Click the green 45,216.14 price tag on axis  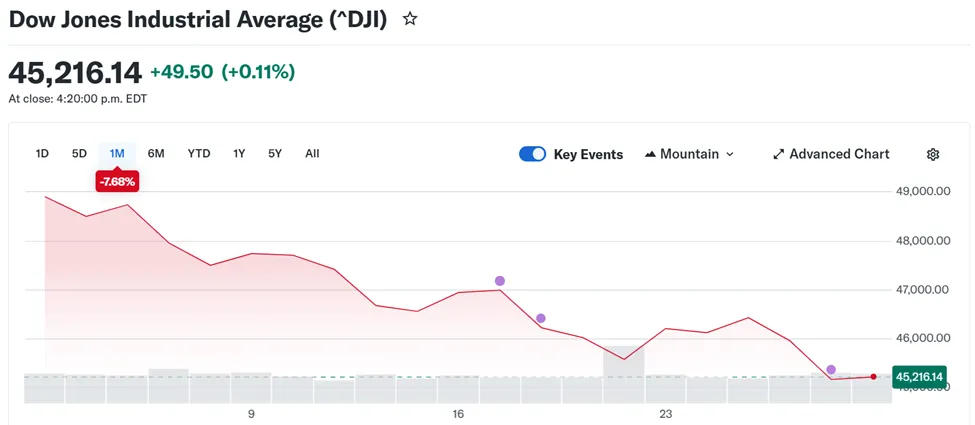pyautogui.click(x=919, y=376)
